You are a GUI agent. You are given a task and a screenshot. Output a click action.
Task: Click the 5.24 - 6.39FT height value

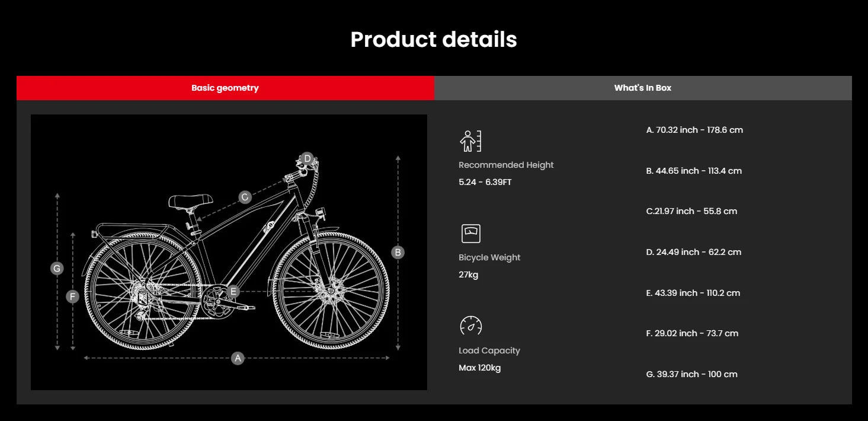[x=485, y=182]
